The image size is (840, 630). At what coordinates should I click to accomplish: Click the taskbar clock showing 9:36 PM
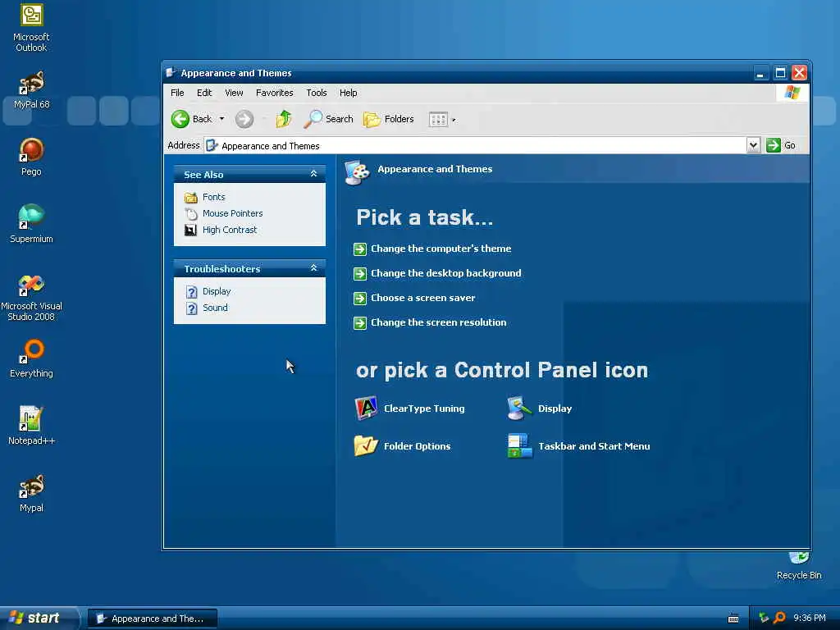(x=810, y=618)
